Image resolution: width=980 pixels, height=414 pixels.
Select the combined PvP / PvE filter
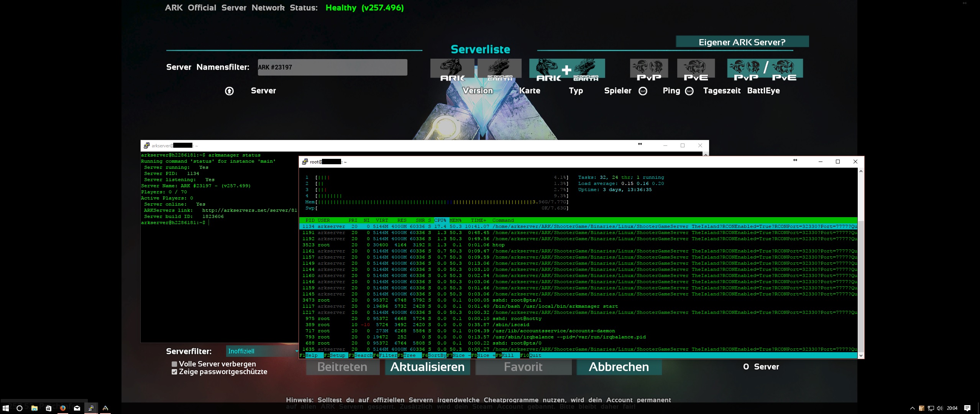[x=765, y=69]
